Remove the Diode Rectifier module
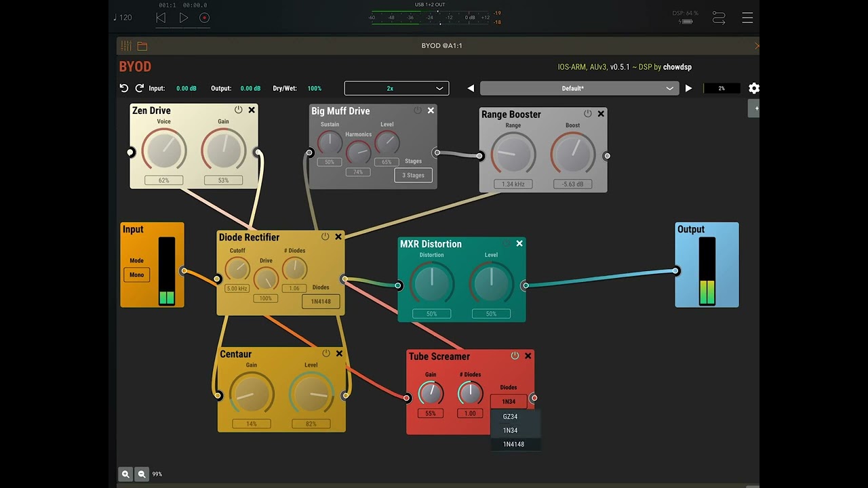This screenshot has height=488, width=868. 338,237
